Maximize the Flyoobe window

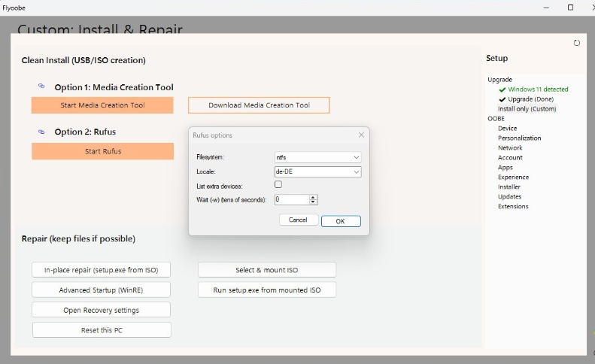pos(570,8)
